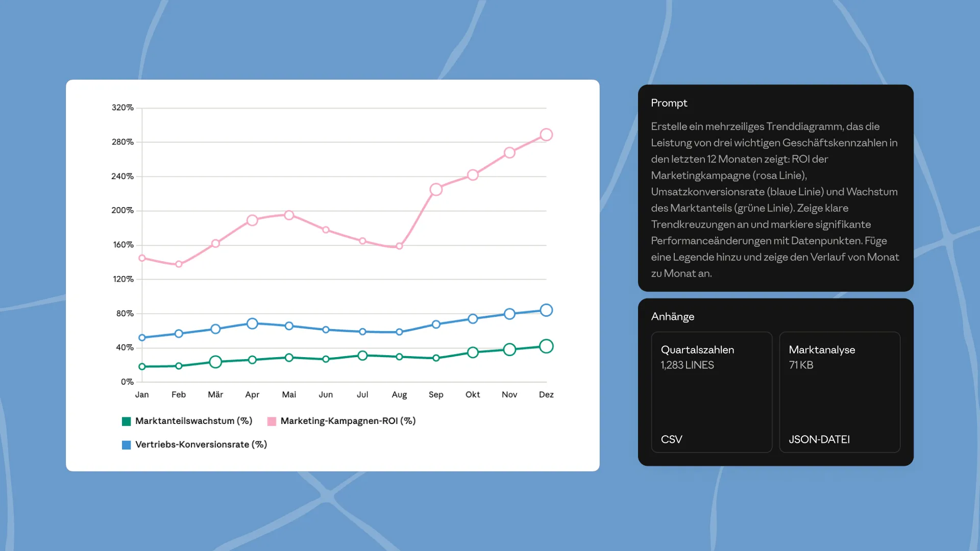Open the Quartalszahlen CSV attachment card
The width and height of the screenshot is (980, 551).
(712, 392)
